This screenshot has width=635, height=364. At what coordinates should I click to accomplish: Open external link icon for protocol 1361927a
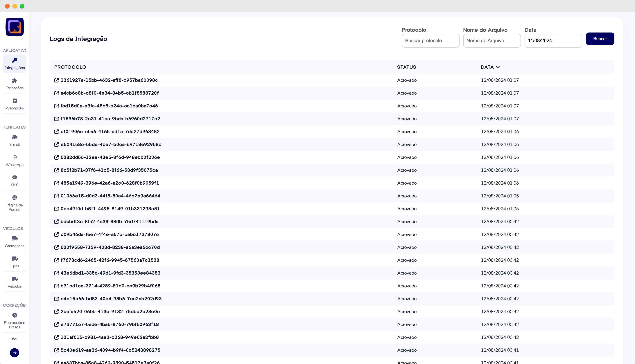(57, 80)
